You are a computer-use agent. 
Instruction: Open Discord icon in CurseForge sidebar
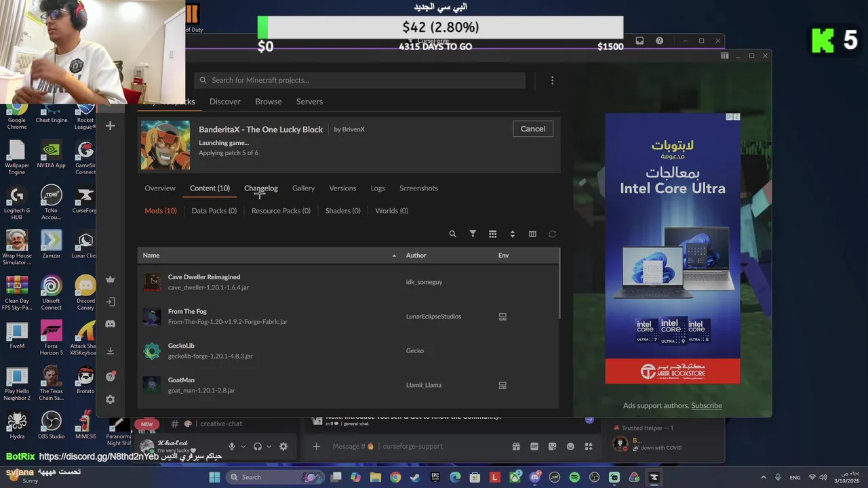[110, 324]
